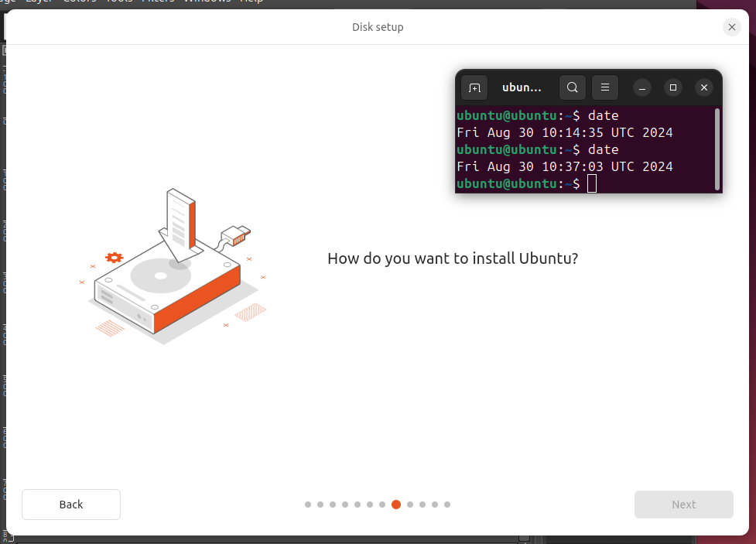Click the greyed-out Next button
Image resolution: width=756 pixels, height=544 pixels.
[x=684, y=505]
